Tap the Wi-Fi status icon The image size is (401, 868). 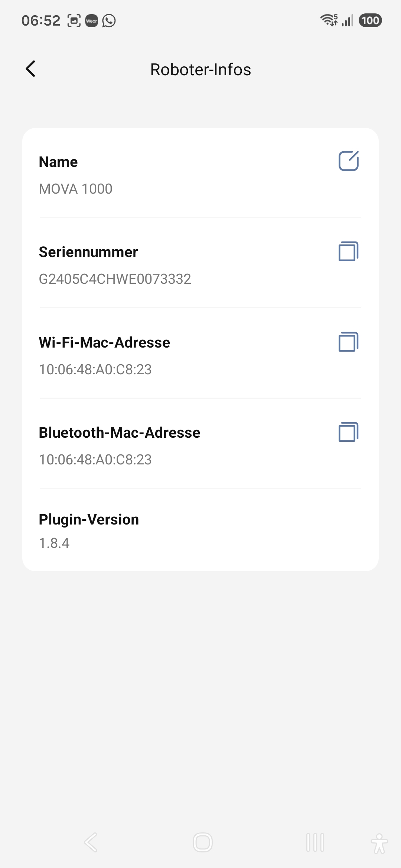[x=329, y=20]
